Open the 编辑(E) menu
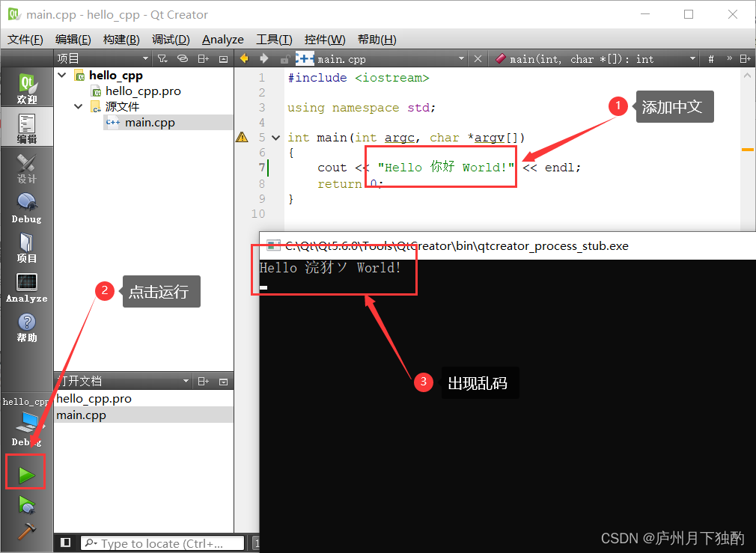 pos(73,40)
